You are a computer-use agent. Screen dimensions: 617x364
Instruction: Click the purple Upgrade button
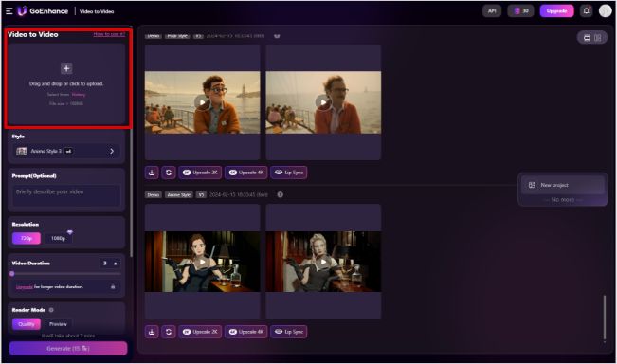tap(556, 11)
